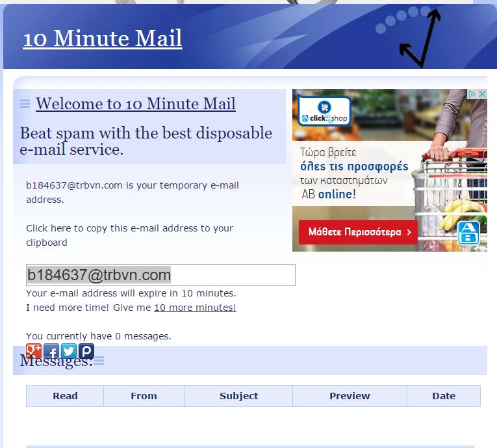Viewport: 497px width, 448px height.
Task: Select the temporary e-mail address input field
Action: pyautogui.click(x=160, y=275)
